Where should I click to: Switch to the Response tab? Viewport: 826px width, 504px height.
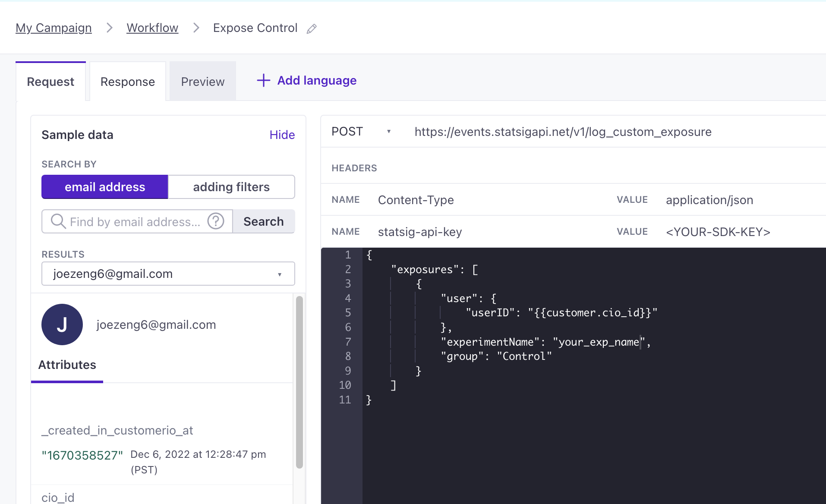click(127, 81)
